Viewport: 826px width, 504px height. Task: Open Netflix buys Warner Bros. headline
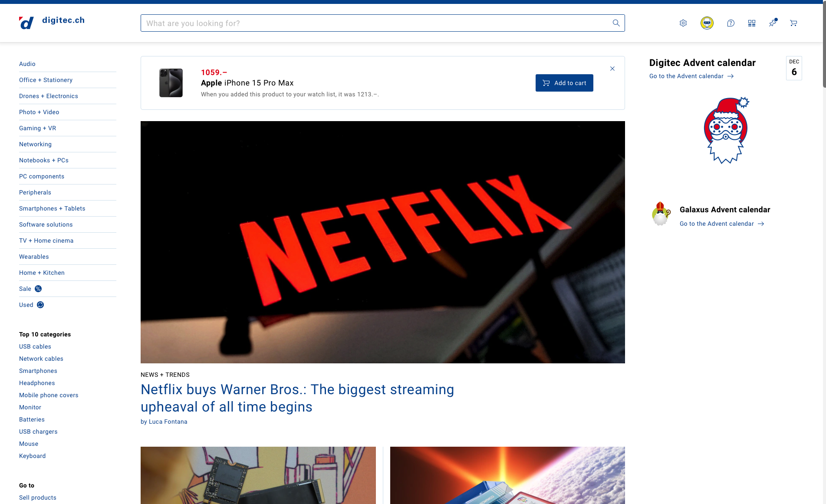coord(297,398)
